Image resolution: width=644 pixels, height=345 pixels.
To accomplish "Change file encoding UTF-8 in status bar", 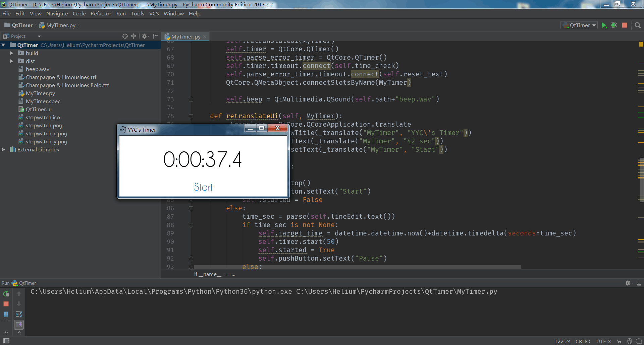I will [x=603, y=341].
